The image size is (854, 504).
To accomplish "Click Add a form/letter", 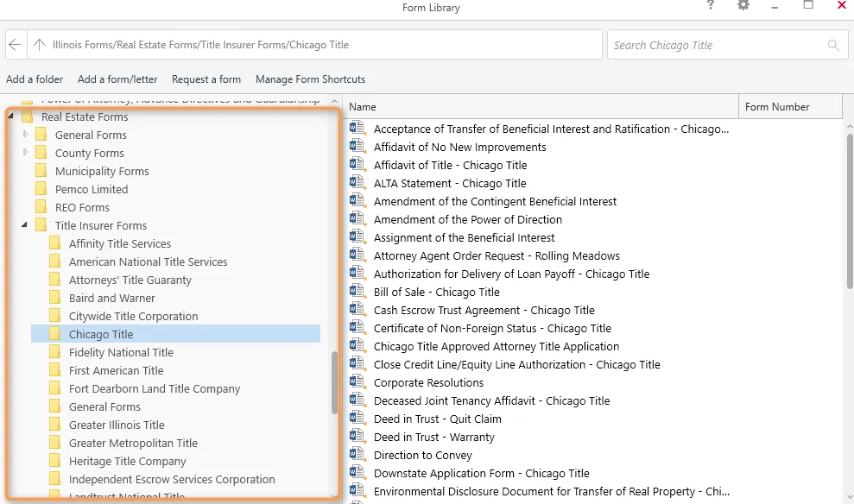I will click(117, 79).
